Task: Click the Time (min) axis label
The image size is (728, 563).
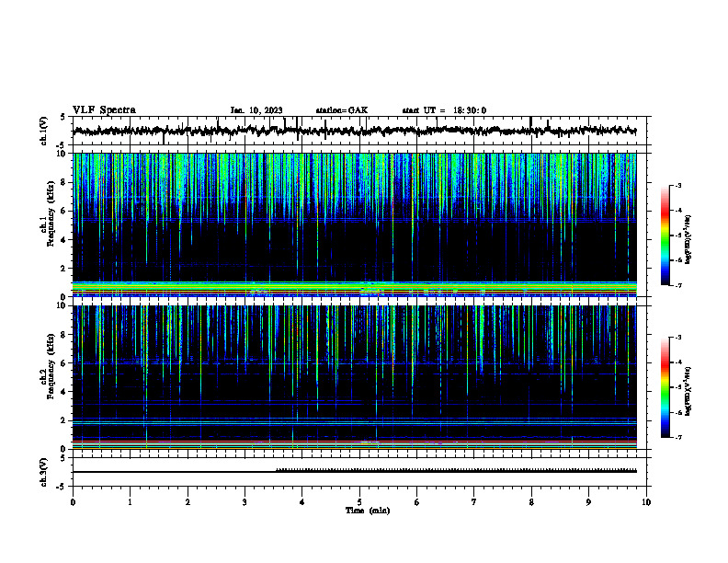Action: 368,511
